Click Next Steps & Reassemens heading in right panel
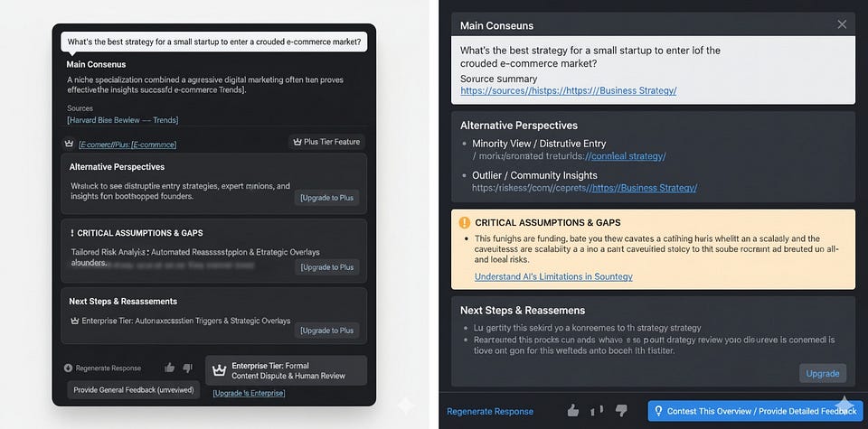This screenshot has width=868, height=429. [523, 310]
